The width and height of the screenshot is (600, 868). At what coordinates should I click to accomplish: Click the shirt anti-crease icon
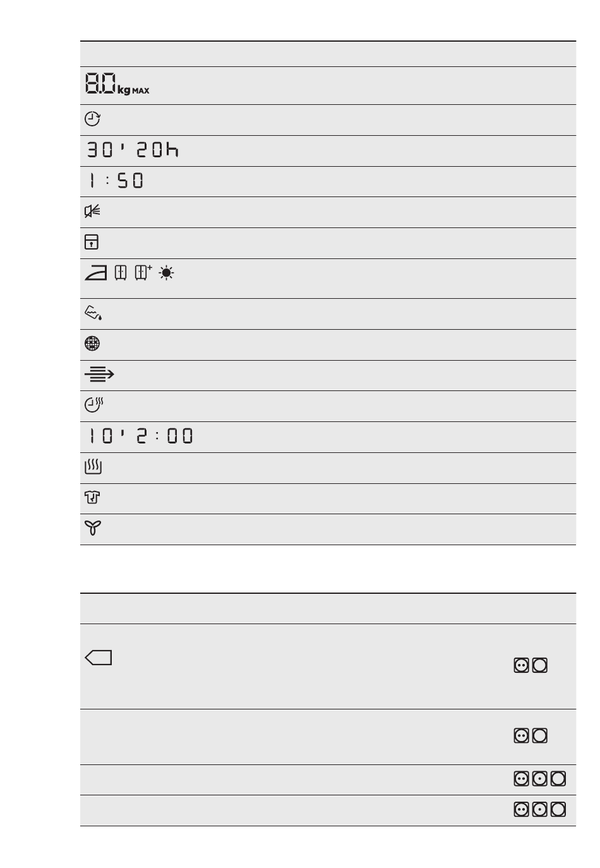pyautogui.click(x=92, y=498)
